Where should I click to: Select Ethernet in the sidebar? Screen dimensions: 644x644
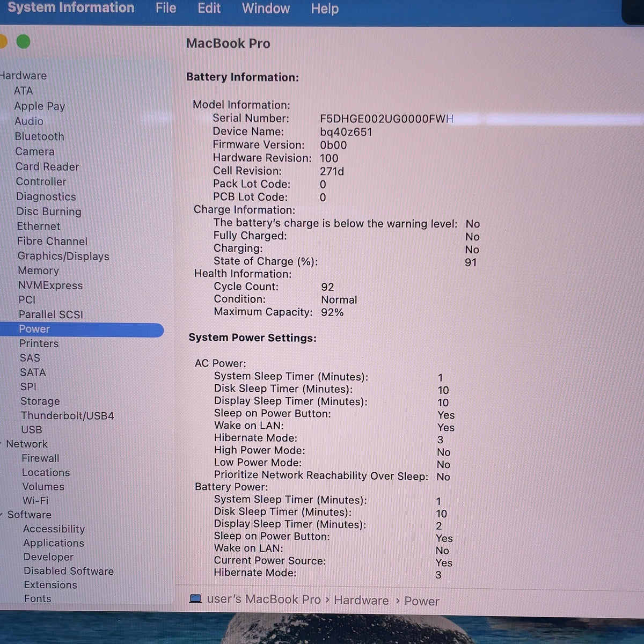pos(39,226)
